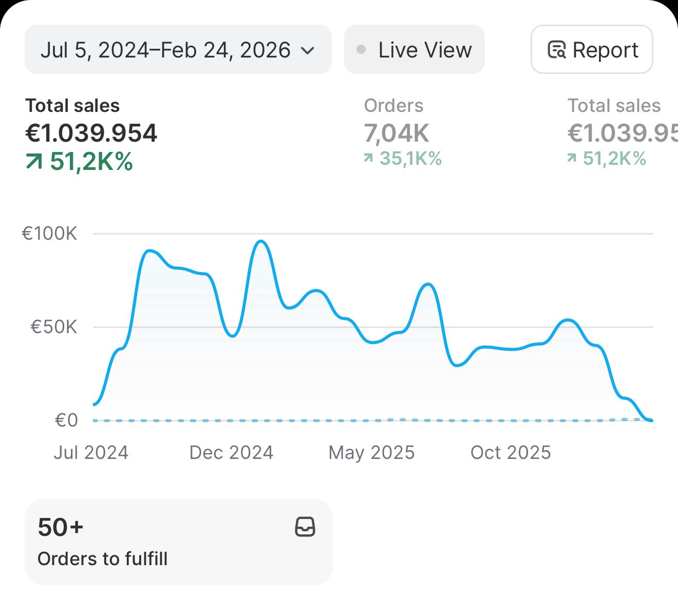The width and height of the screenshot is (678, 616).
Task: Click the dark green arrow next to 51,2K%
Action: tap(34, 162)
